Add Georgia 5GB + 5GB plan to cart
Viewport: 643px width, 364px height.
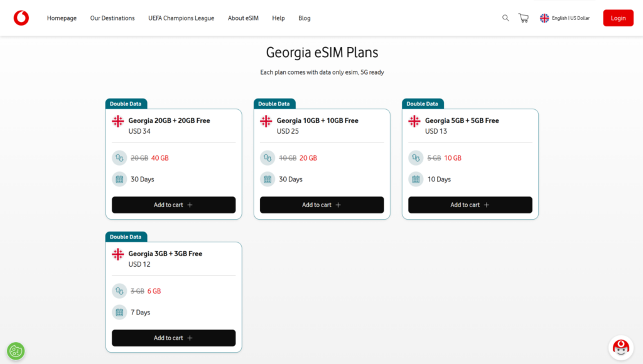pos(470,205)
